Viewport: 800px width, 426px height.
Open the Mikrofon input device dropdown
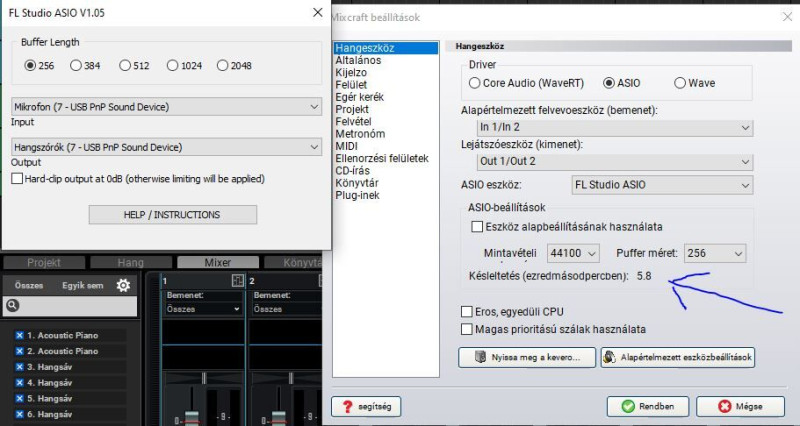coord(166,107)
